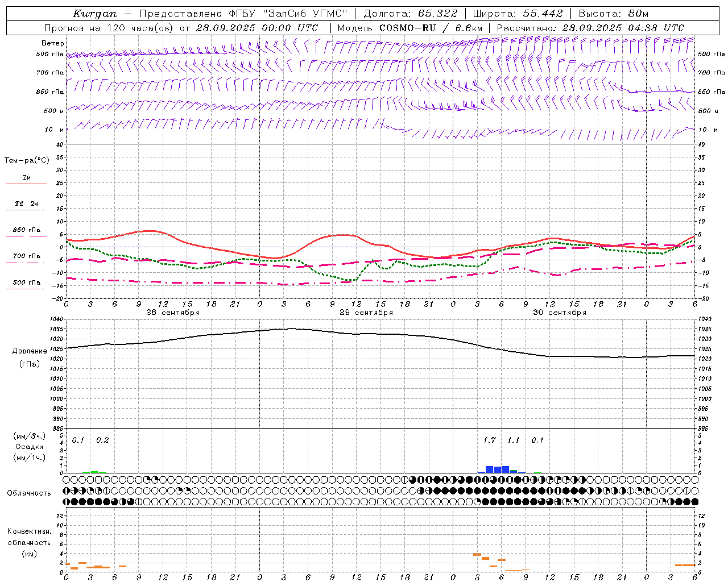Click the Облачность cloud cover label

point(29,493)
